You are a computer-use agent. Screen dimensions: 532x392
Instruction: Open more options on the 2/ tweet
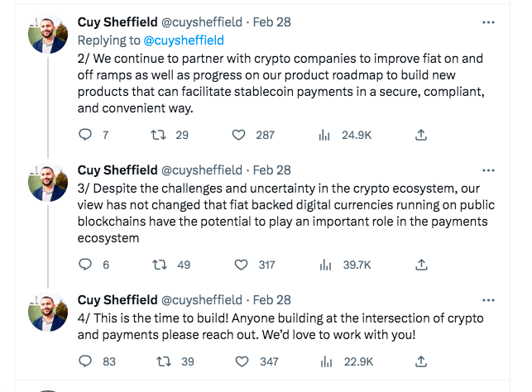(488, 22)
